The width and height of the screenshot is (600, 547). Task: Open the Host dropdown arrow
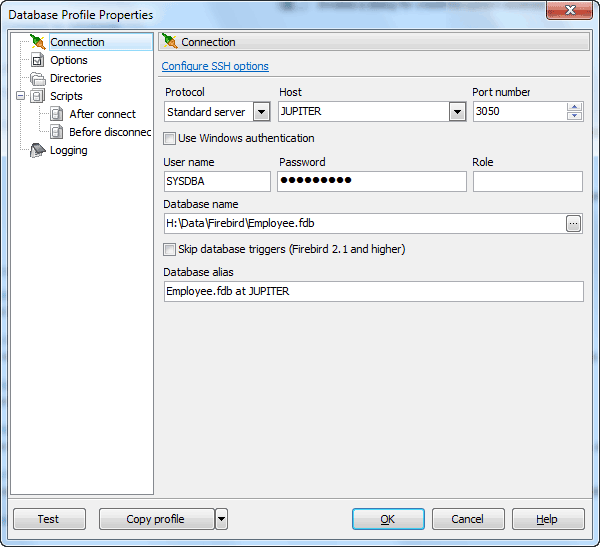(x=457, y=112)
